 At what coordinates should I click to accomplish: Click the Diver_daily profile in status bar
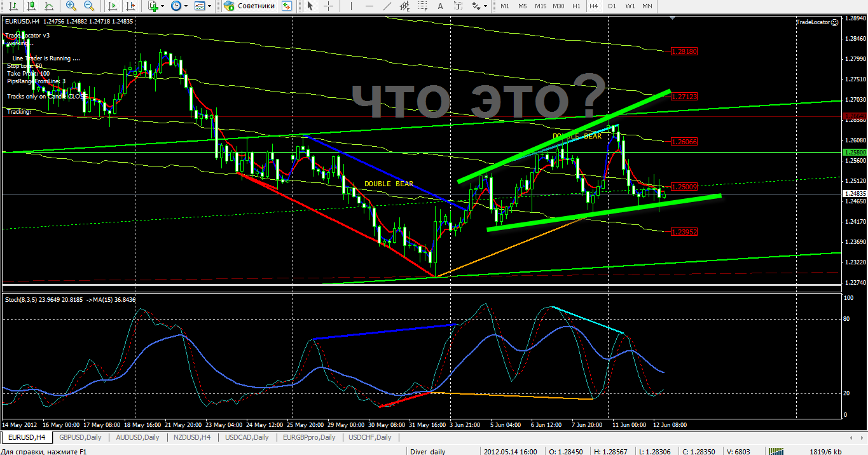coord(428,452)
